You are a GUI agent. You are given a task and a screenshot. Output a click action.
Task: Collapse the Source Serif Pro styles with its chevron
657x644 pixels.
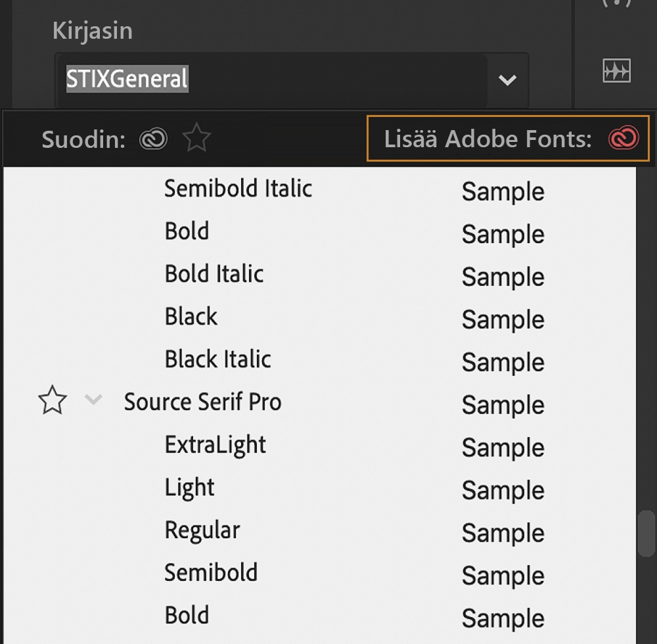point(93,400)
